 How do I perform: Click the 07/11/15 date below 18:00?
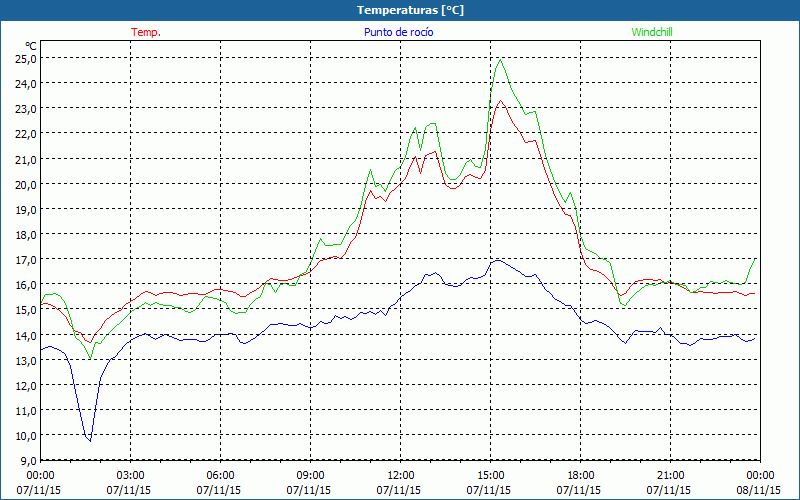pos(579,490)
